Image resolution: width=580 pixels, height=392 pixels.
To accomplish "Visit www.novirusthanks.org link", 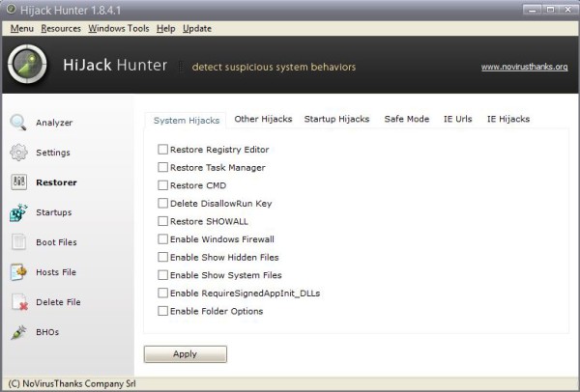I will [524, 67].
